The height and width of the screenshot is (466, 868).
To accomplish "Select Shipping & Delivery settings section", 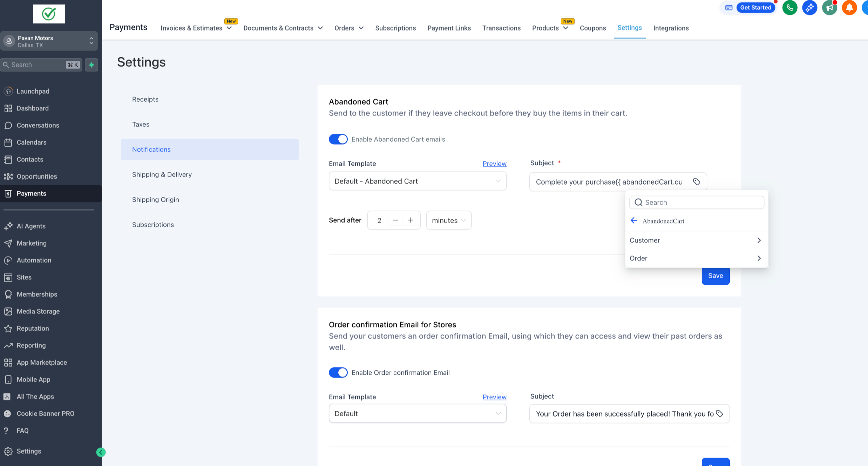I will [162, 174].
